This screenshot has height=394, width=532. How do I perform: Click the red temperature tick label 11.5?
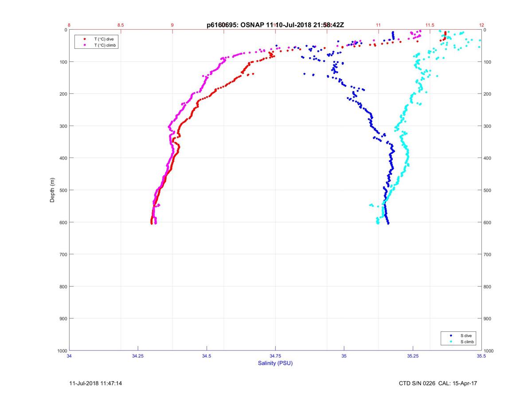430,25
